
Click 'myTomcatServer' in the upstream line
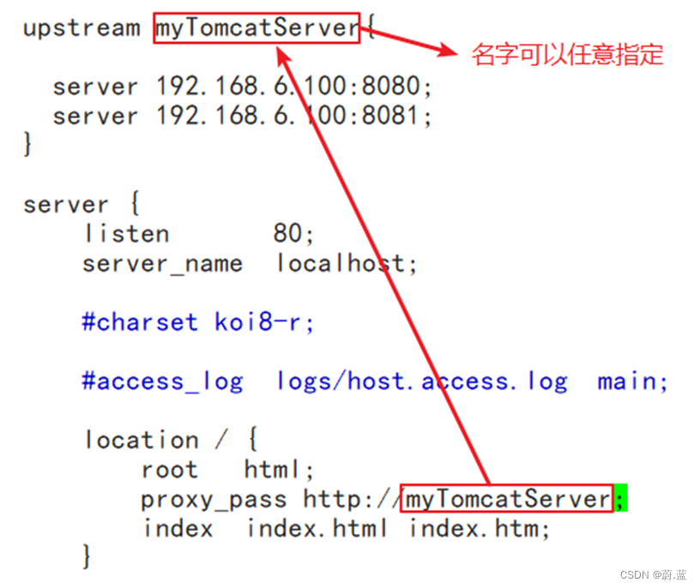tap(256, 28)
